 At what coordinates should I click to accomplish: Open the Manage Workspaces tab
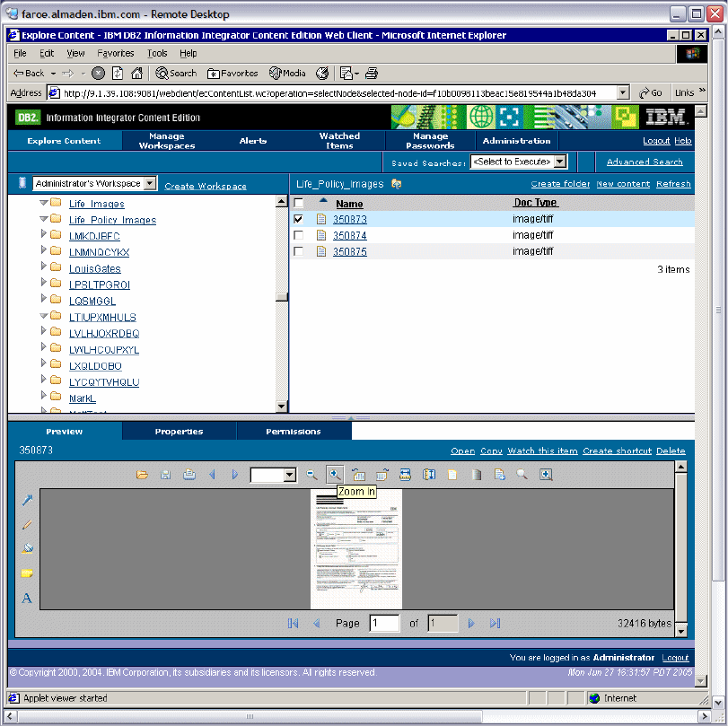click(x=167, y=141)
